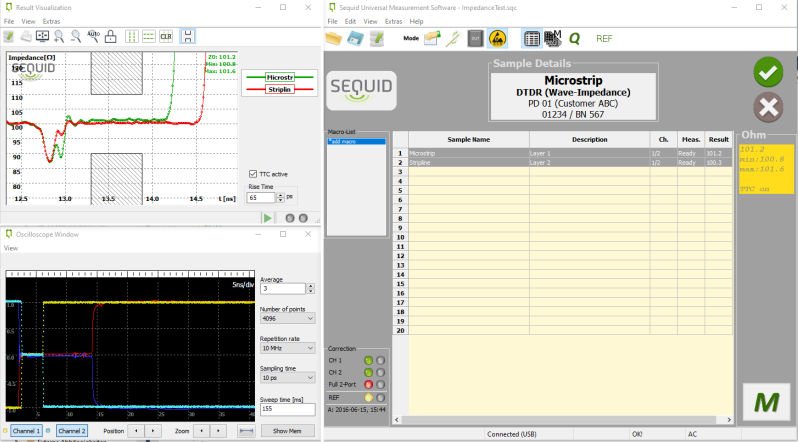Click the green Q icon in toolbar
Image resolution: width=798 pixels, height=442 pixels.
click(x=574, y=39)
